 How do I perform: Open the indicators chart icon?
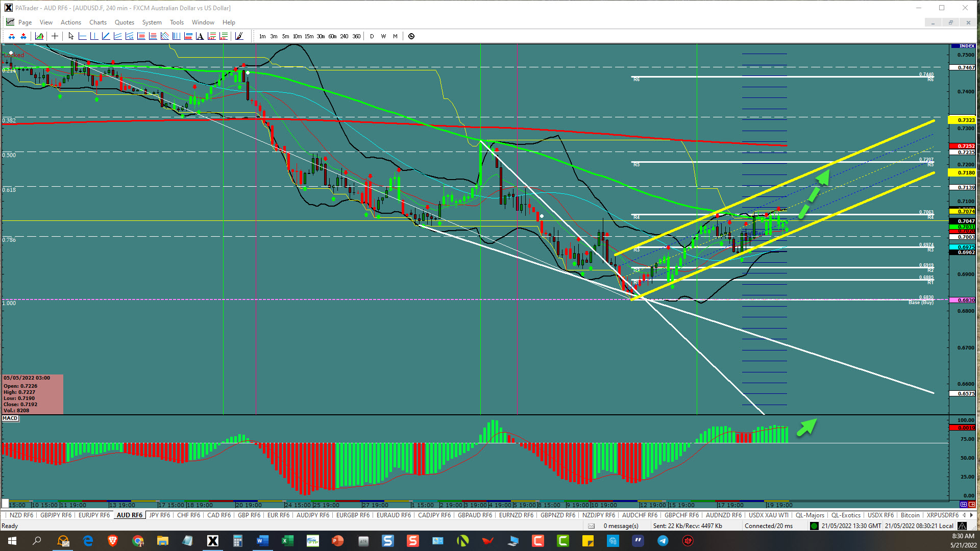[39, 36]
